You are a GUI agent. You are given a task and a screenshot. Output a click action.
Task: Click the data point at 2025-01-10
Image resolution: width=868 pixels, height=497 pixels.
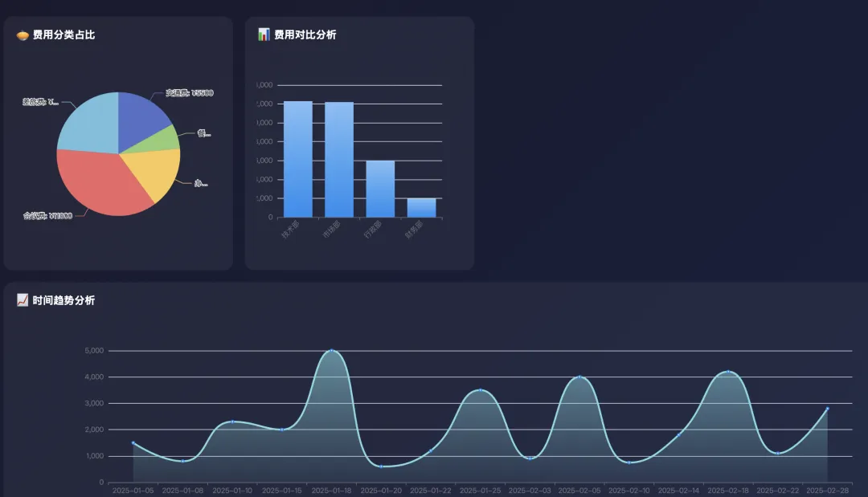click(232, 422)
